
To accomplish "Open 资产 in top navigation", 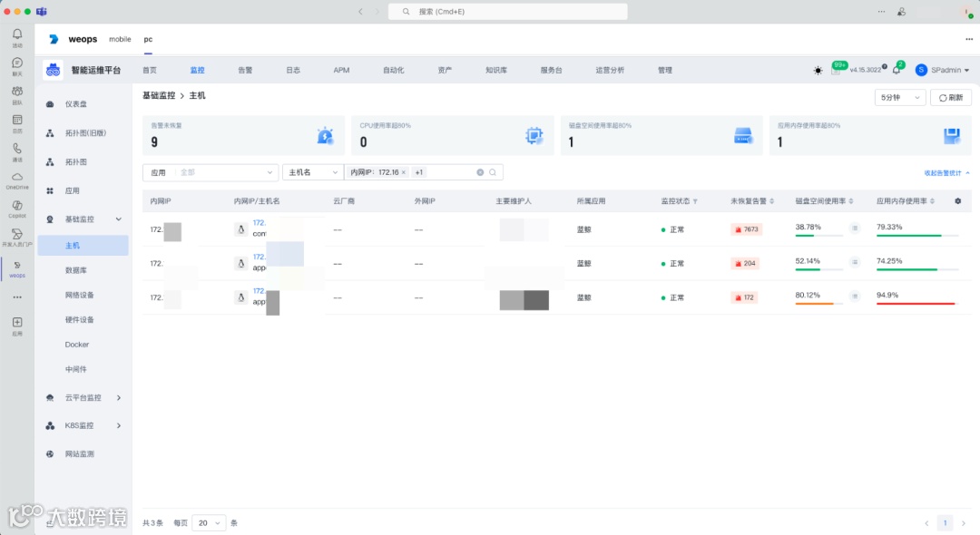I will (x=445, y=70).
